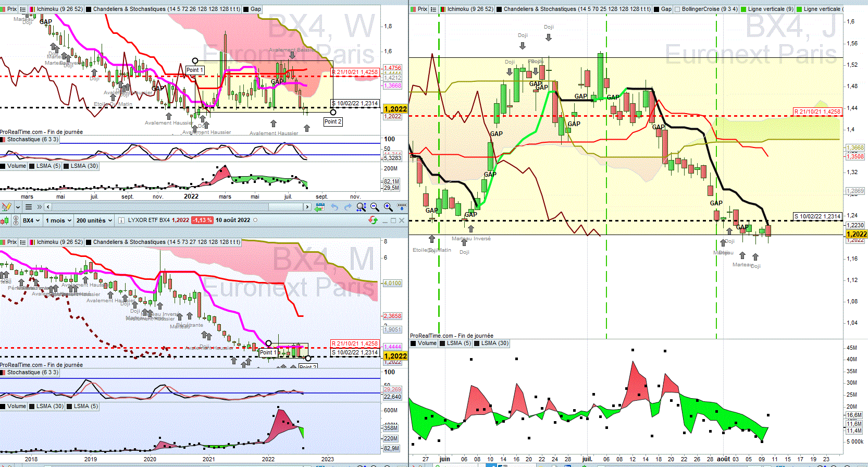The image size is (868, 467).
Task: Click the Ichimoku color swatch on weekly chart
Action: click(33, 9)
